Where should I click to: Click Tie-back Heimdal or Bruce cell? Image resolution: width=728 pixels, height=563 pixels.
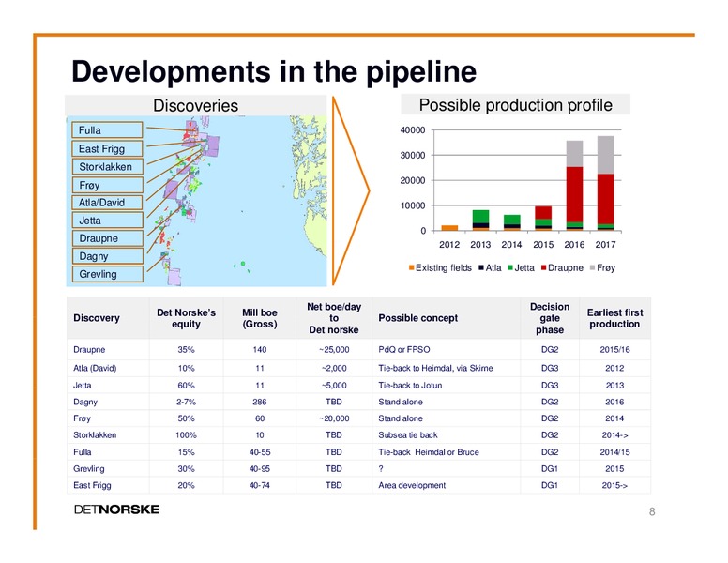coord(429,452)
